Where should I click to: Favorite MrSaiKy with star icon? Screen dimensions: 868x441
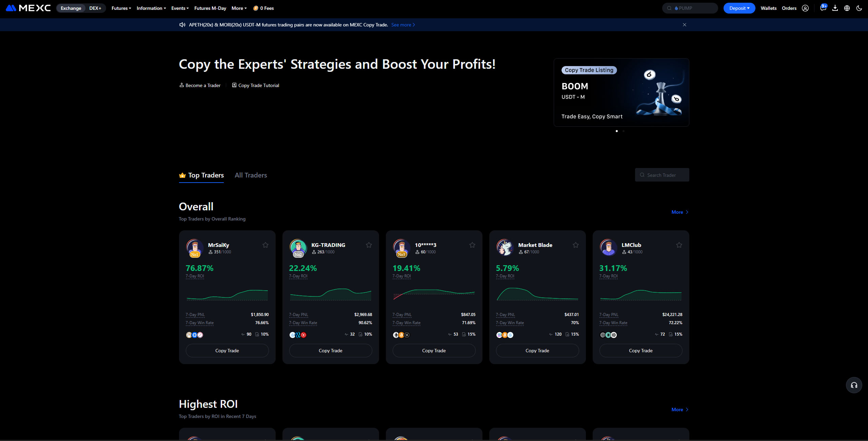(265, 245)
